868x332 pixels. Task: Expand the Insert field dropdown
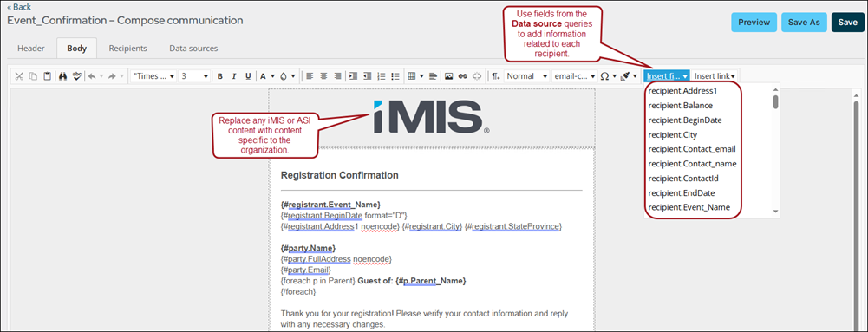[x=667, y=76]
